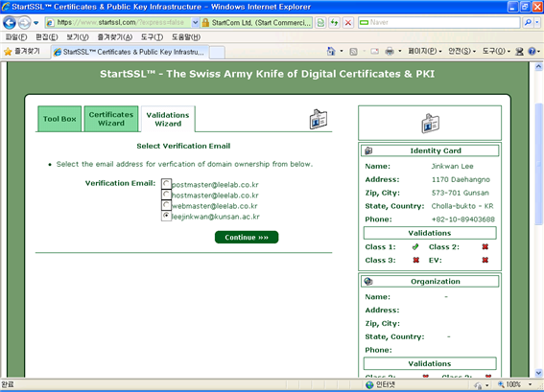The height and width of the screenshot is (392, 544).
Task: Switch to the Validations Wizard tab
Action: coord(168,119)
